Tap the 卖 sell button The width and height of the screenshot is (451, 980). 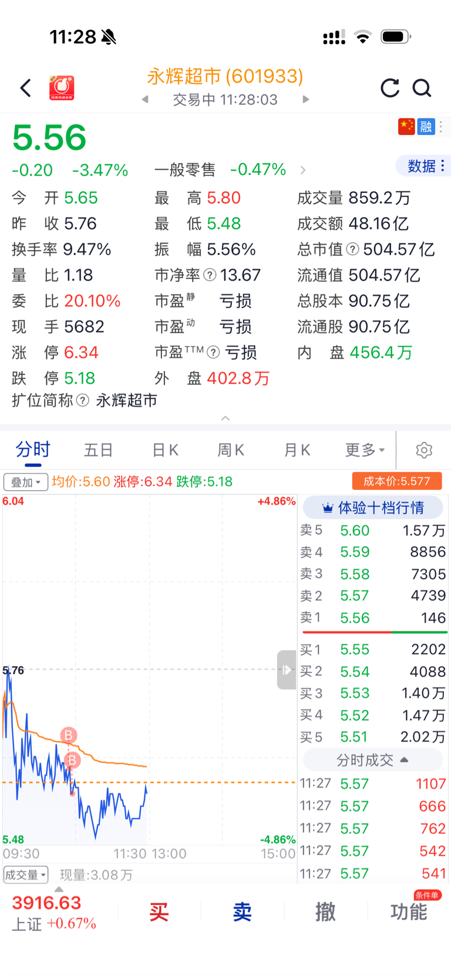pyautogui.click(x=242, y=911)
